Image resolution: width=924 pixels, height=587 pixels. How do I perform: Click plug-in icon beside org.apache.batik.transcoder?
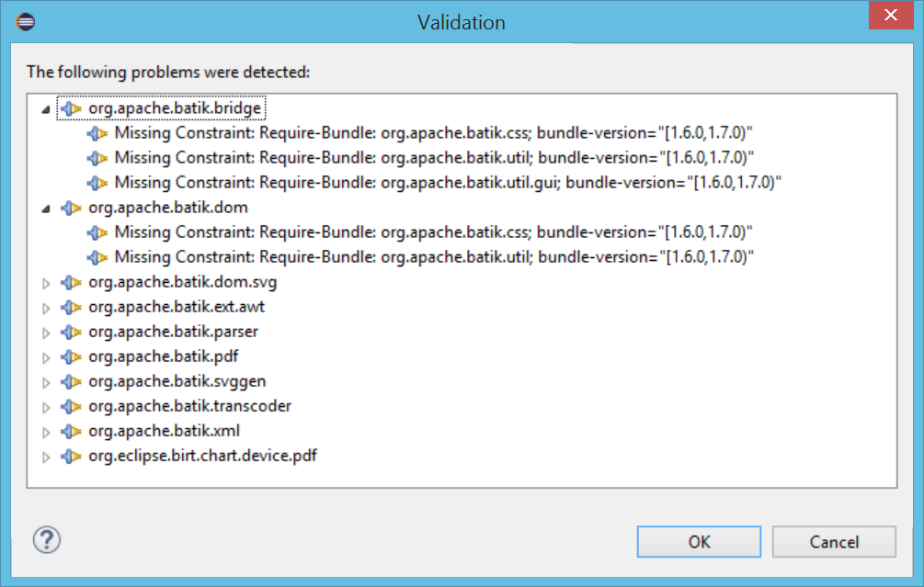71,406
